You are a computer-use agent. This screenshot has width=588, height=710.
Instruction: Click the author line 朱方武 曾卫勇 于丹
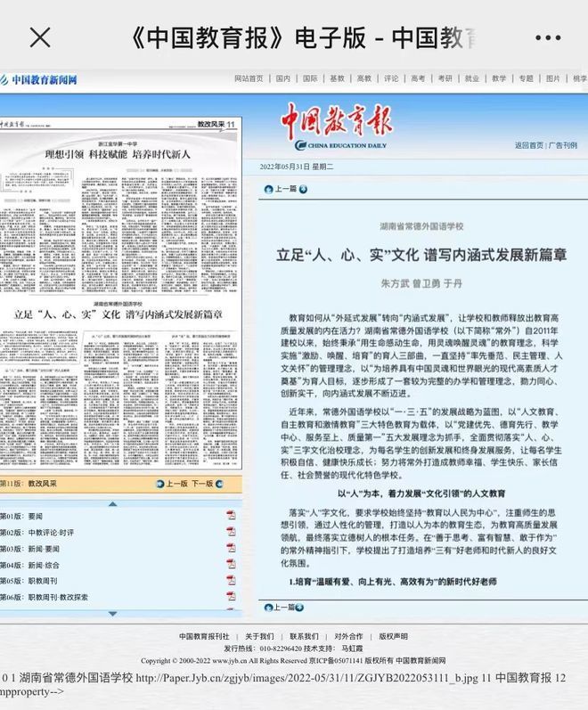[x=421, y=284]
